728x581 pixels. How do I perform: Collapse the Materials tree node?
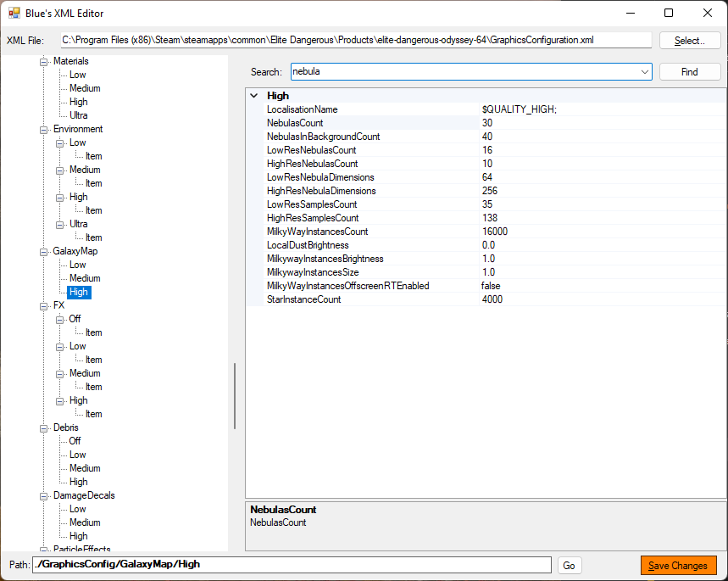[43, 62]
